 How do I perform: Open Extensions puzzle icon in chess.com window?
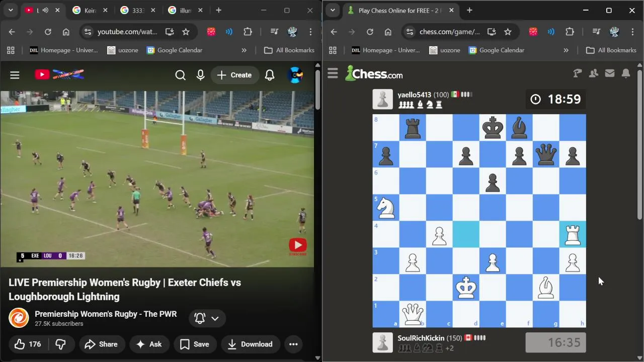click(570, 32)
